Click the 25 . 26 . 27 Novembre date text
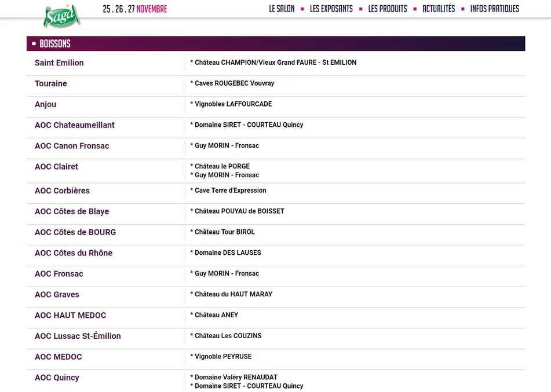The width and height of the screenshot is (551, 392). (x=134, y=9)
